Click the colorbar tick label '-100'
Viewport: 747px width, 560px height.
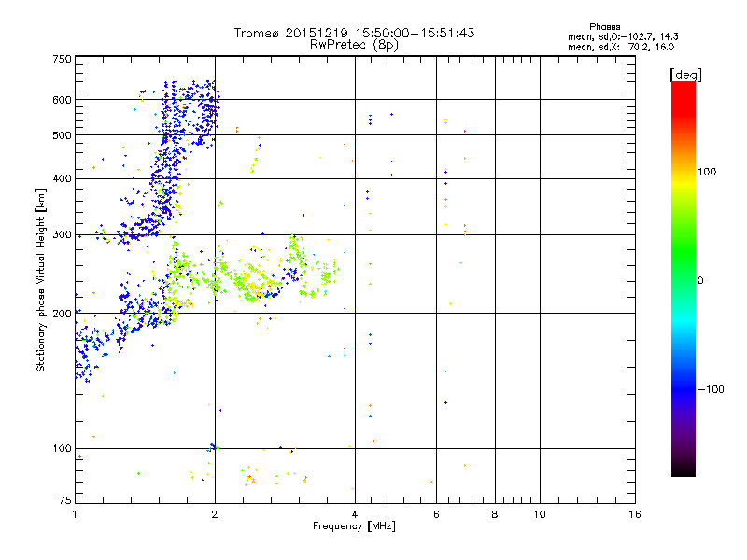(711, 389)
